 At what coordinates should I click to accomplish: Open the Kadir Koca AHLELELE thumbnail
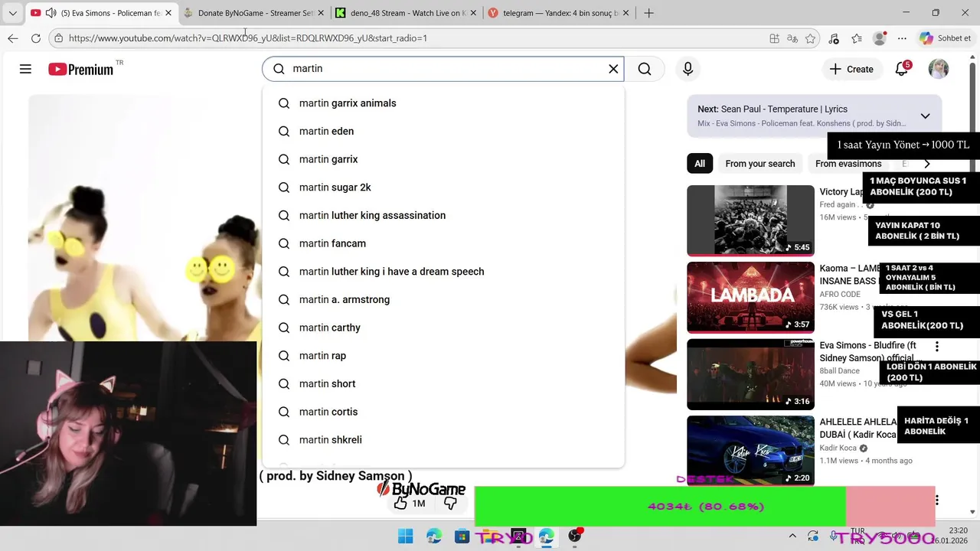point(750,451)
